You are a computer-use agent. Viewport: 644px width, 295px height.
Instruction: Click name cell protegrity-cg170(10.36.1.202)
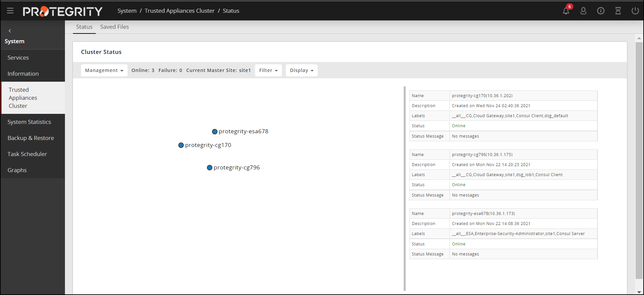[x=524, y=96]
